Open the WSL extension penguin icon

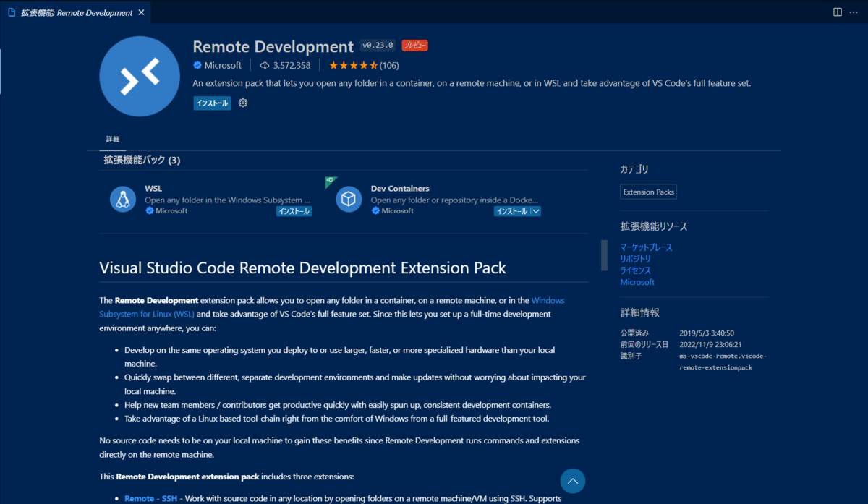click(x=123, y=199)
